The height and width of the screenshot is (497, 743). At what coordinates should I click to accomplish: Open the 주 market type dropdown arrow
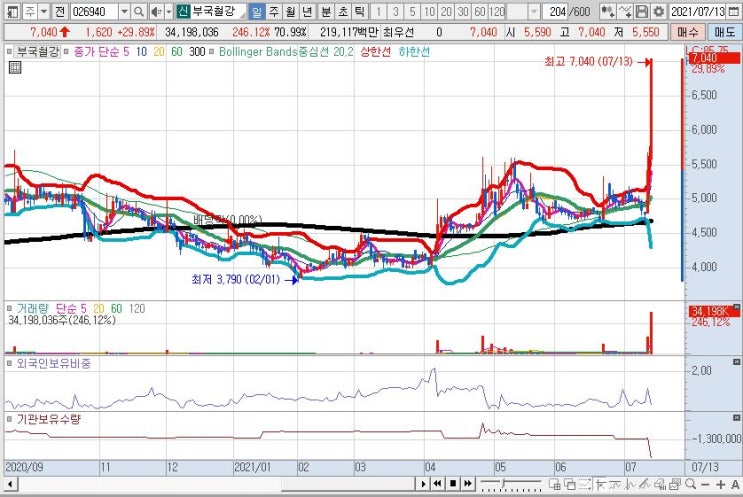[44, 11]
